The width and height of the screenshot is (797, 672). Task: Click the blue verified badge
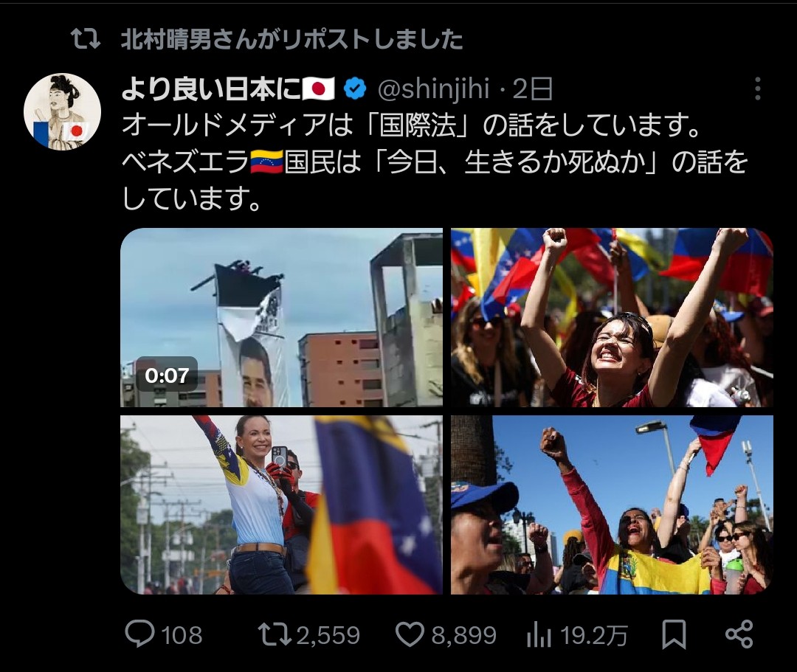pos(355,89)
